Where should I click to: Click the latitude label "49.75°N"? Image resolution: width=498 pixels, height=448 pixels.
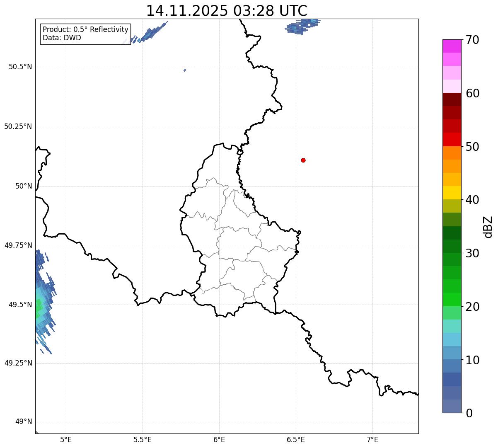pyautogui.click(x=18, y=245)
